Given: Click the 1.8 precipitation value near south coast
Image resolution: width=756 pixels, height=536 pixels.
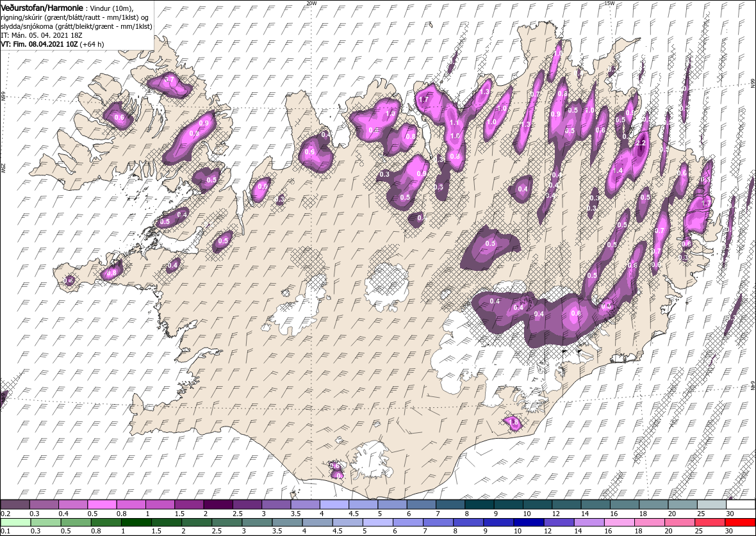Looking at the screenshot, I should [x=513, y=423].
